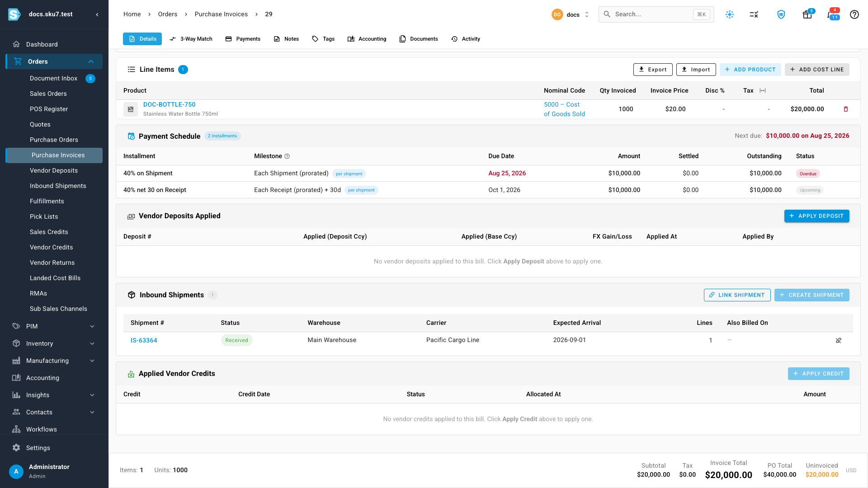The width and height of the screenshot is (868, 488).
Task: Expand the PIM menu section
Action: (x=92, y=326)
